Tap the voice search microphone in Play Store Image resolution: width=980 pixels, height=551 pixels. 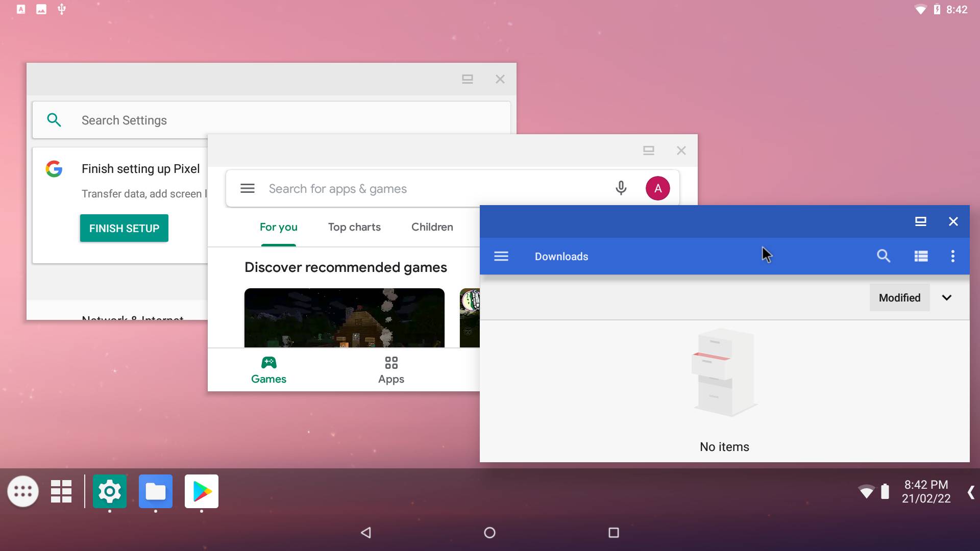click(621, 188)
